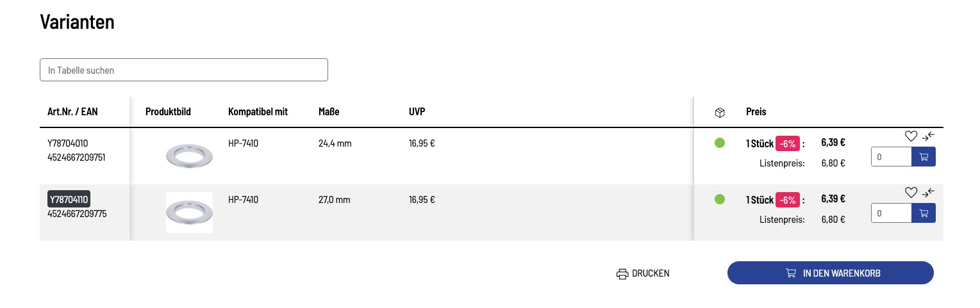The width and height of the screenshot is (980, 308).
Task: Click the -6% discount badge in first row
Action: click(x=788, y=143)
